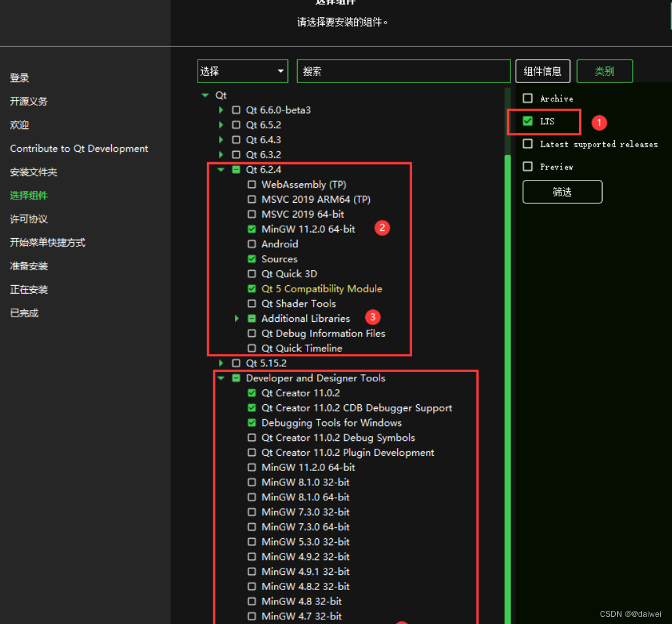Expand the Qt 6.6.0-beta3 node
The height and width of the screenshot is (624, 672).
(x=221, y=110)
